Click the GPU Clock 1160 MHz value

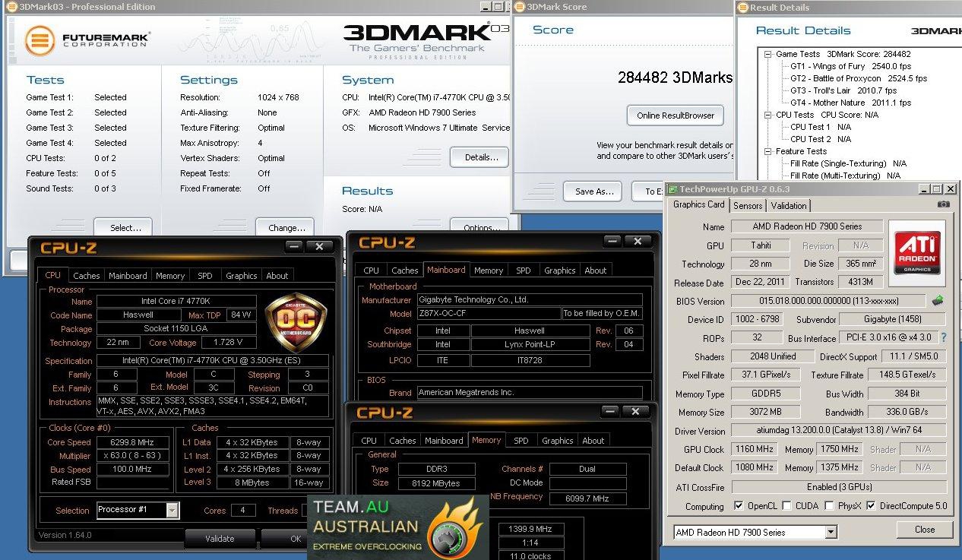[x=755, y=449]
